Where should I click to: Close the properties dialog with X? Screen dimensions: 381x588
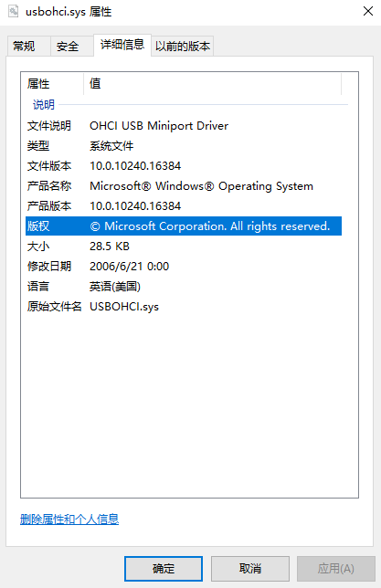click(x=368, y=11)
